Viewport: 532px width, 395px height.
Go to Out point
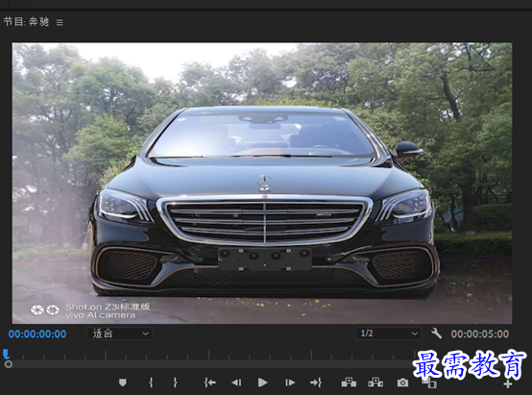coord(316,383)
